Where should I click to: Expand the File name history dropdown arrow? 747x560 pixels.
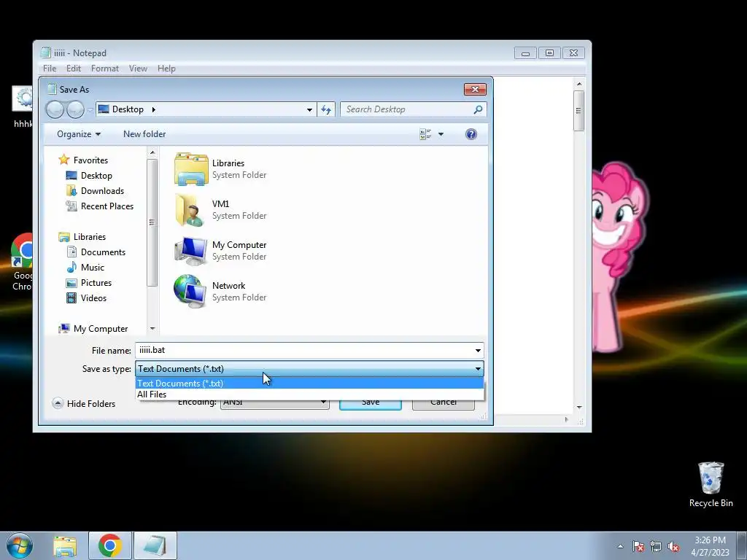[478, 351]
